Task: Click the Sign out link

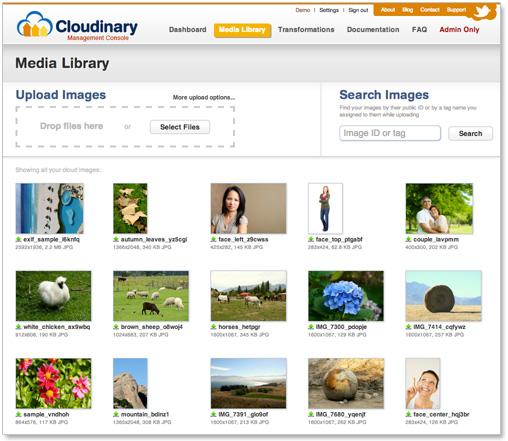Action: click(358, 10)
